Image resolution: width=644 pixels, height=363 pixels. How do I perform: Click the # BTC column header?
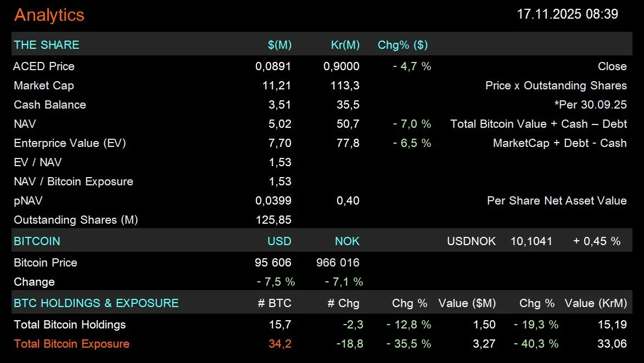pos(275,303)
